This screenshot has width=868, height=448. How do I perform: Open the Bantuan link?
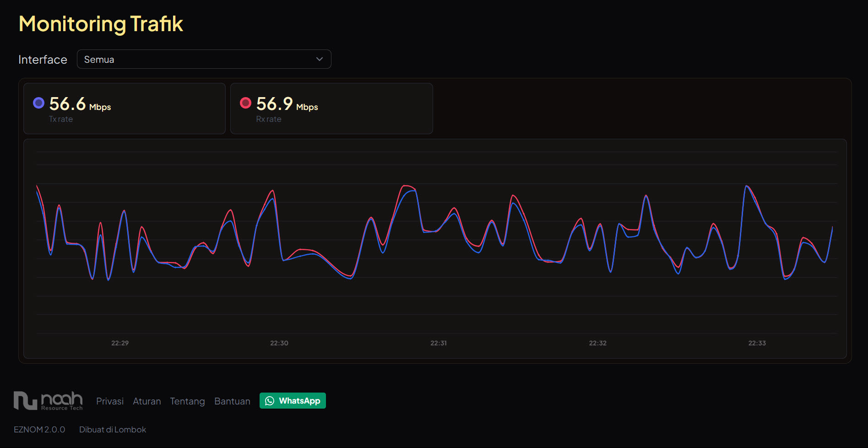pyautogui.click(x=232, y=401)
